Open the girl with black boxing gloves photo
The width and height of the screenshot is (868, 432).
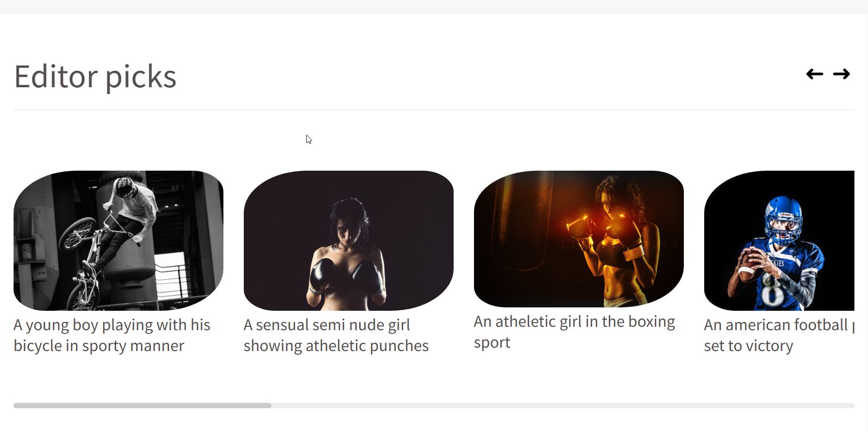348,240
